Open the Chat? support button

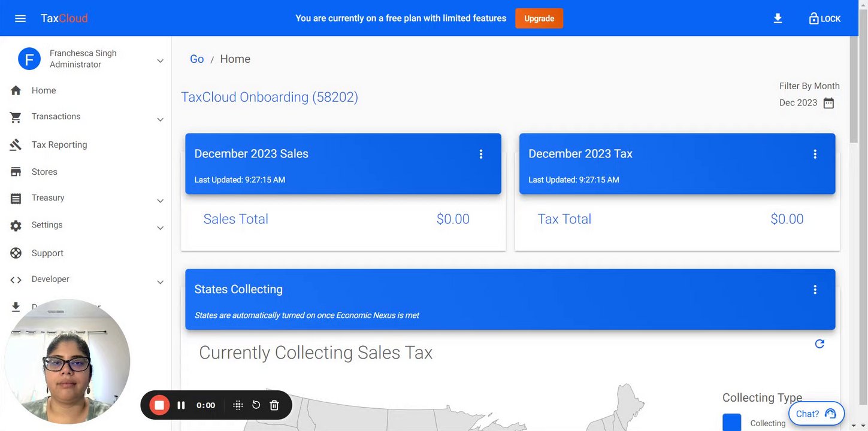(x=816, y=414)
